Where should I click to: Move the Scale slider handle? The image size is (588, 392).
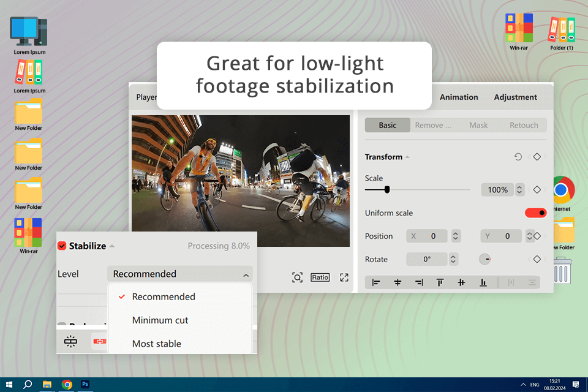pyautogui.click(x=387, y=190)
